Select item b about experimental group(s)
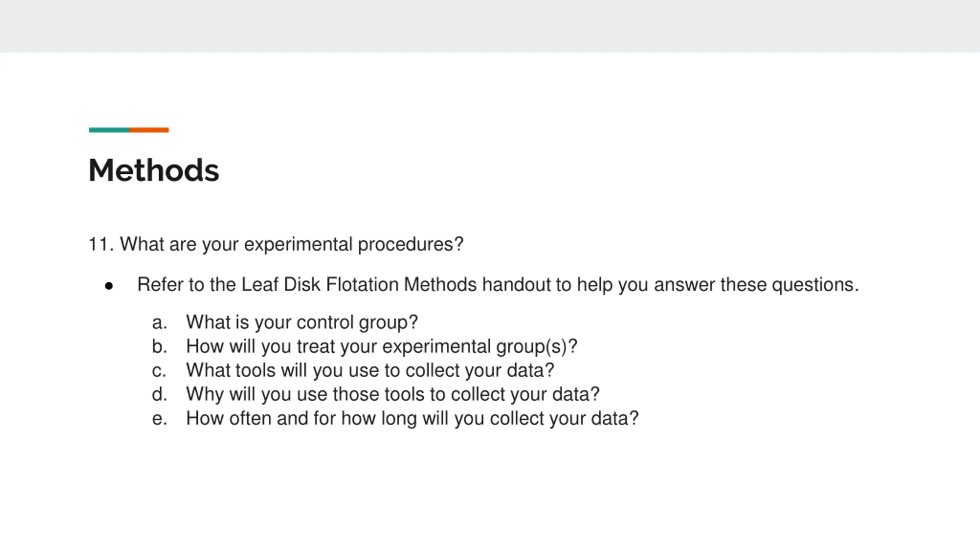Viewport: 980px width, 551px height. (382, 346)
